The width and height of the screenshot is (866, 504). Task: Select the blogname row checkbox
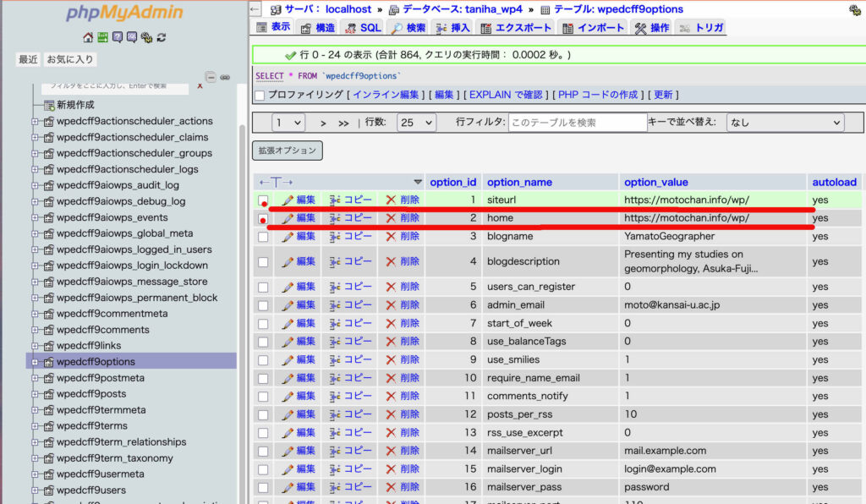click(x=263, y=237)
